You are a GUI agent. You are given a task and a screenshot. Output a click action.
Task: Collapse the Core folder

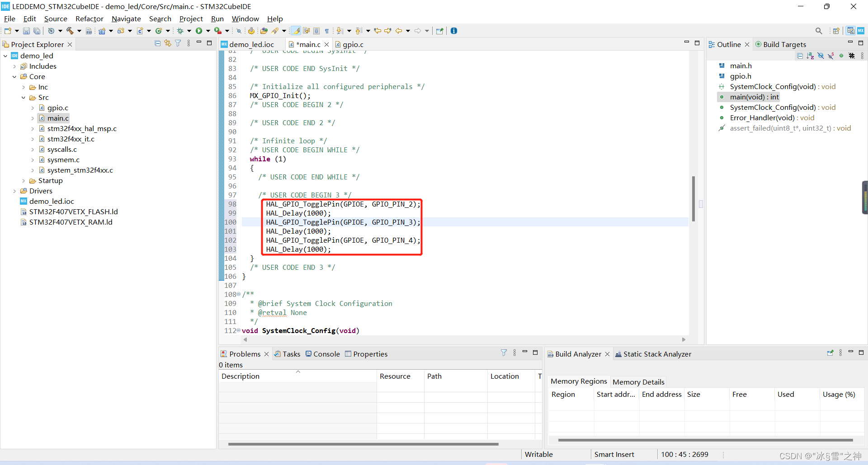(x=14, y=77)
